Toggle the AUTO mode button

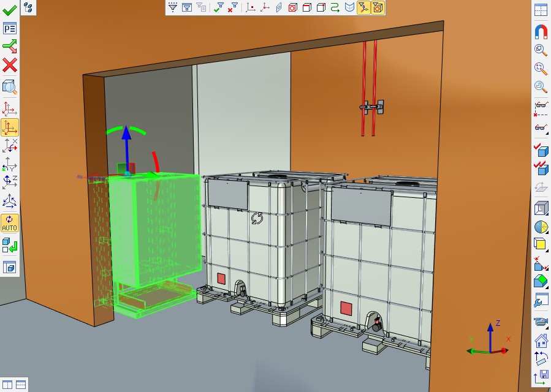tap(9, 224)
